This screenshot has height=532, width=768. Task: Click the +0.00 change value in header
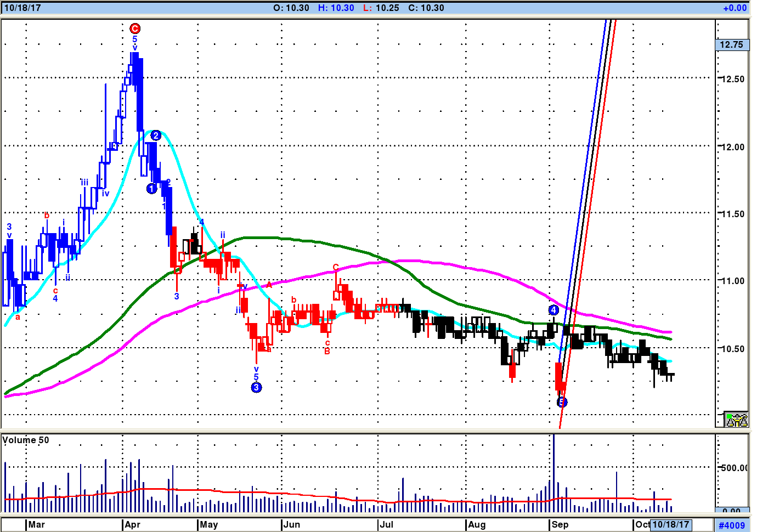[735, 8]
